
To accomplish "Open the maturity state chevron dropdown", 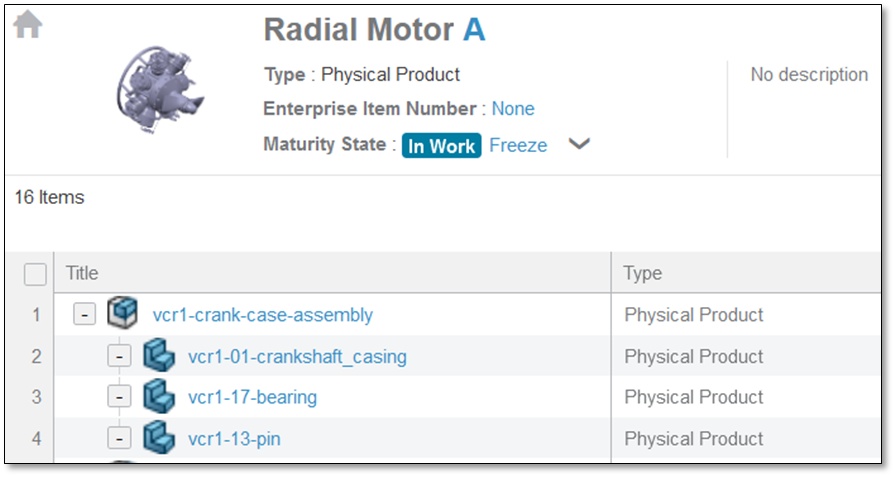I will coord(579,144).
